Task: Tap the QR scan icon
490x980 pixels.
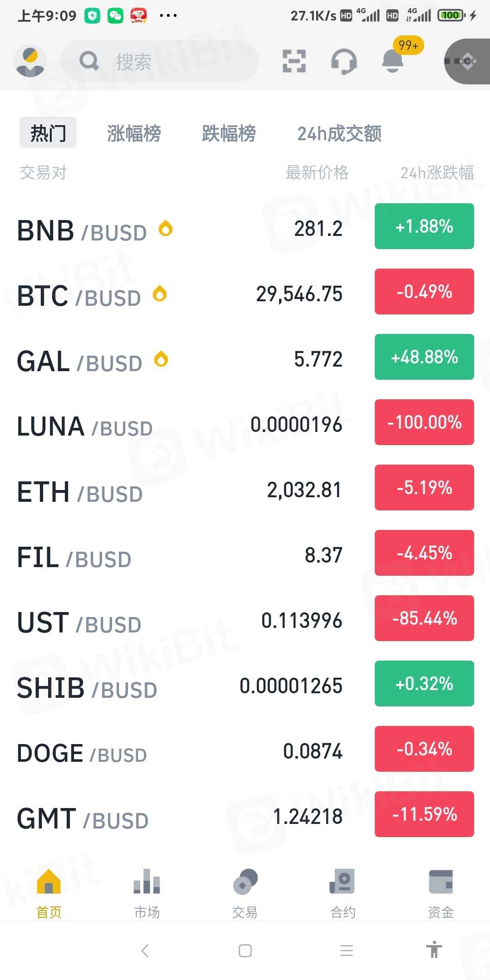Action: coord(294,61)
